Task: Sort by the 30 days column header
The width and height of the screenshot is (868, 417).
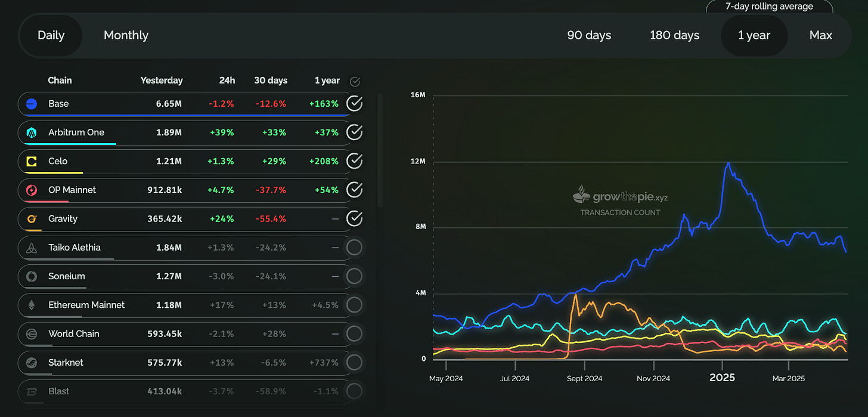Action: click(270, 81)
